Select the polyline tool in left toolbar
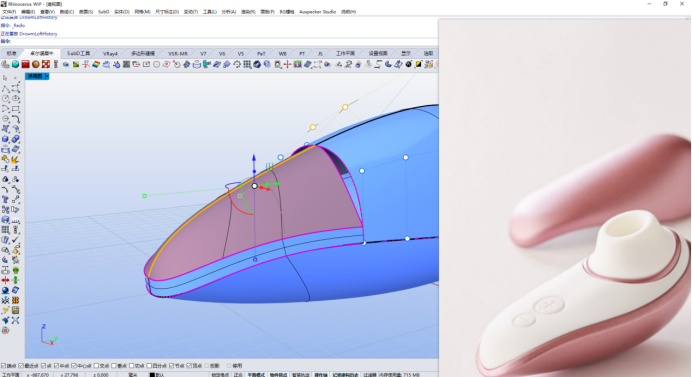 pos(5,88)
